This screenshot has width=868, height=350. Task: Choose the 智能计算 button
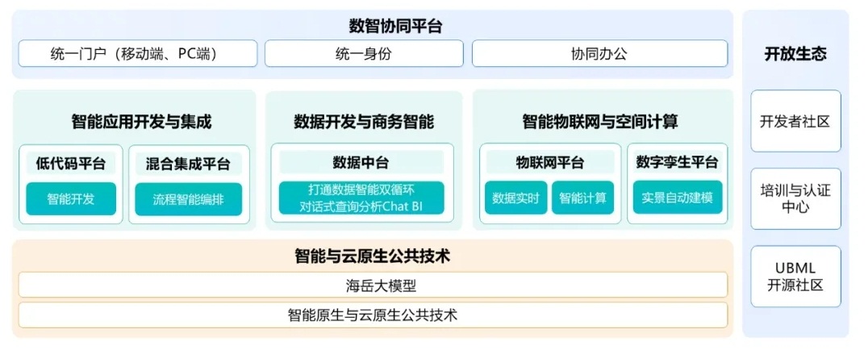(582, 198)
